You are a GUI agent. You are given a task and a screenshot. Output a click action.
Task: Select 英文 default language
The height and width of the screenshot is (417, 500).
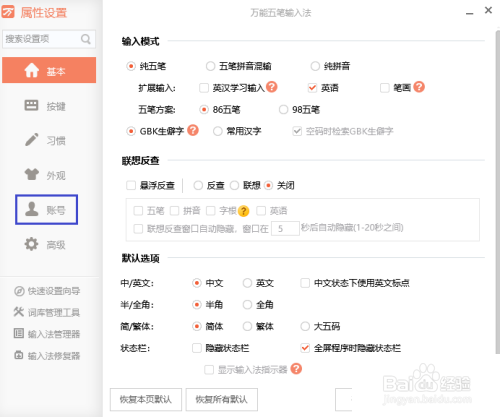pos(247,283)
